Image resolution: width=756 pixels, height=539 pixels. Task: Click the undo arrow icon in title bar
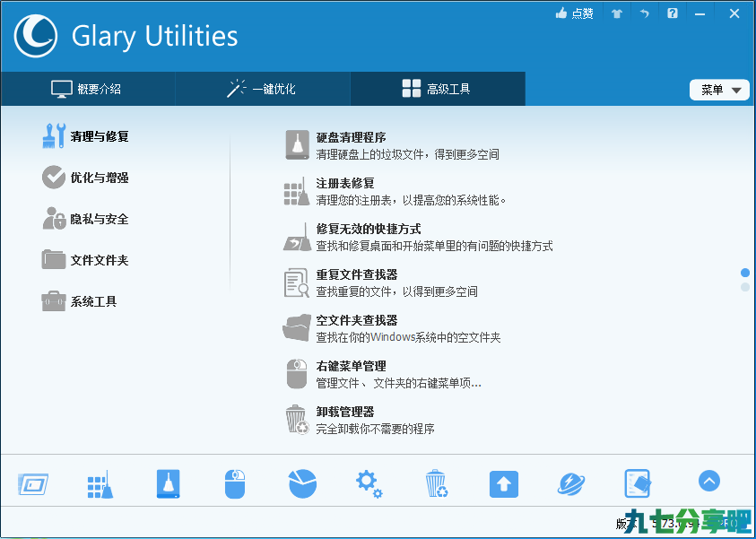(x=645, y=14)
